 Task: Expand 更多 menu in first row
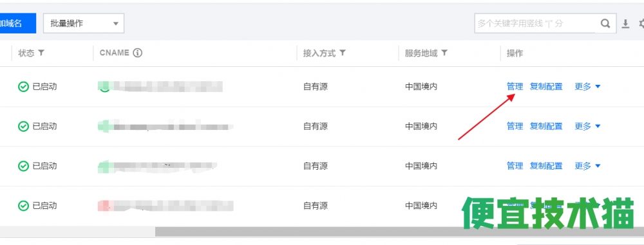pos(587,87)
